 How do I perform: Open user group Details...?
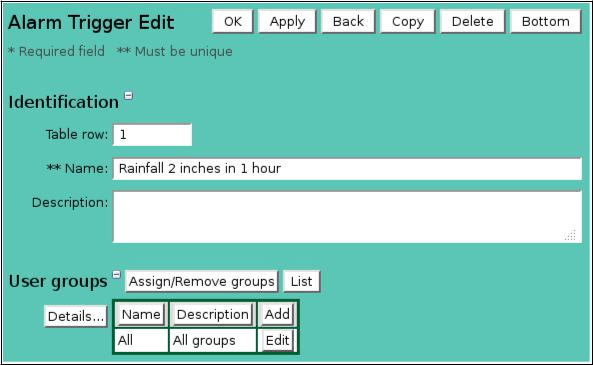pyautogui.click(x=76, y=316)
